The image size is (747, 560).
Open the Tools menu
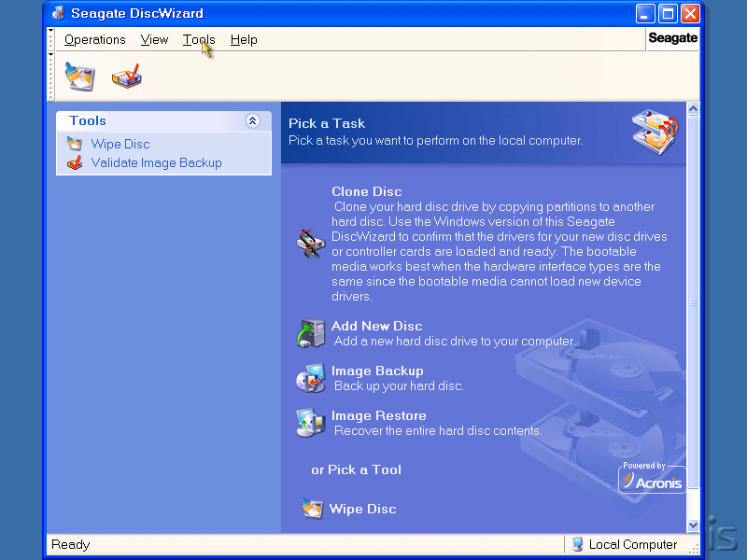pyautogui.click(x=199, y=39)
